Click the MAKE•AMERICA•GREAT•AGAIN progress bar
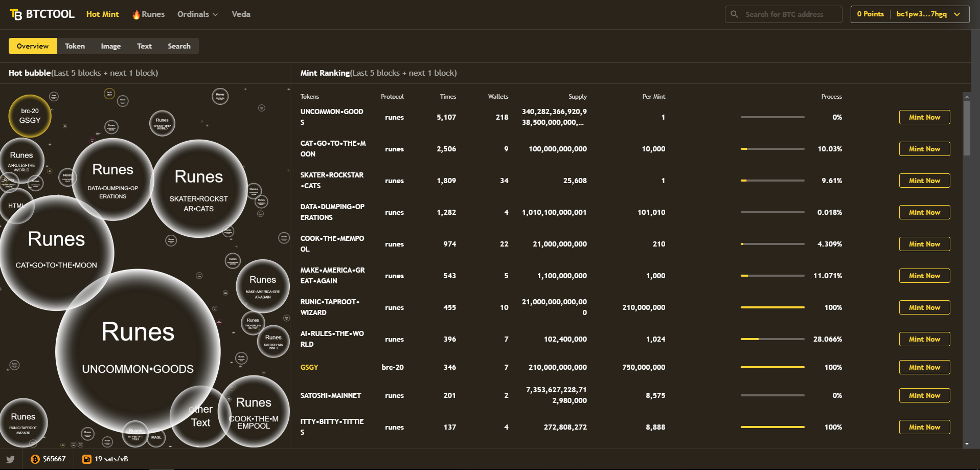This screenshot has width=980, height=470. pyautogui.click(x=772, y=276)
